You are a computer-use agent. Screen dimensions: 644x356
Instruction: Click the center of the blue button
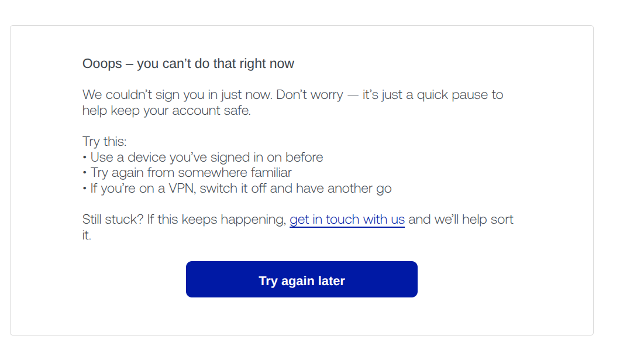(x=301, y=279)
